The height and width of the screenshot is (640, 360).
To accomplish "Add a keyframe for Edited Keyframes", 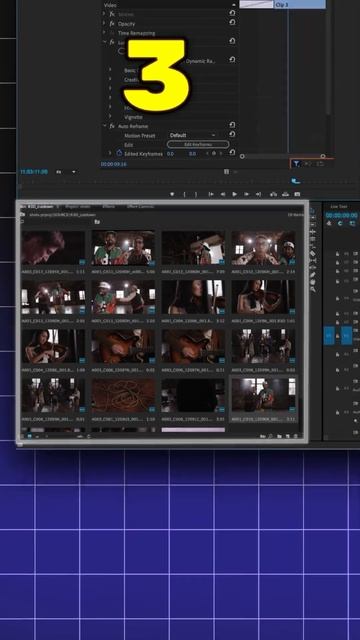I will pos(214,154).
